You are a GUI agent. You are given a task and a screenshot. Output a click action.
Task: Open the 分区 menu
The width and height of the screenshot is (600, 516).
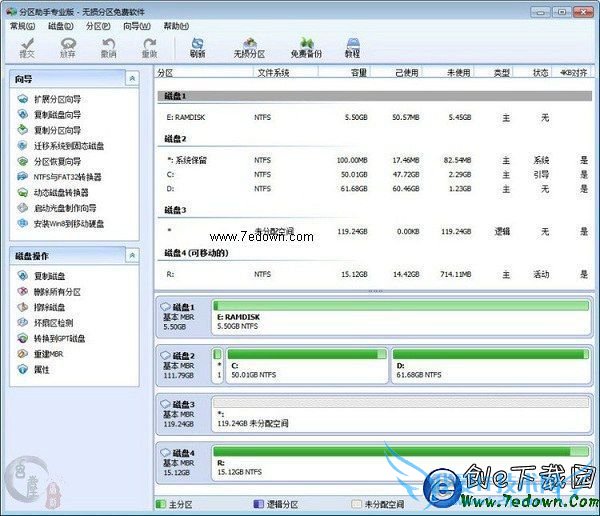(x=98, y=26)
